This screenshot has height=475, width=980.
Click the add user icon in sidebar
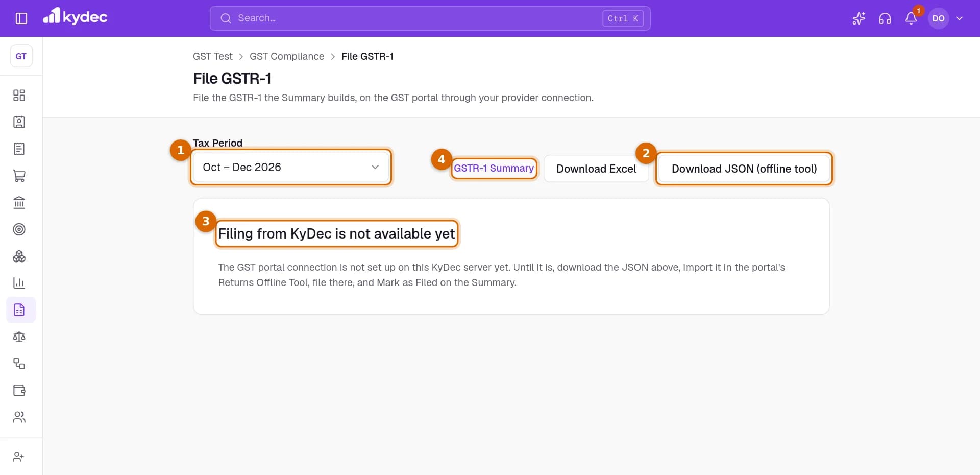[x=19, y=457]
